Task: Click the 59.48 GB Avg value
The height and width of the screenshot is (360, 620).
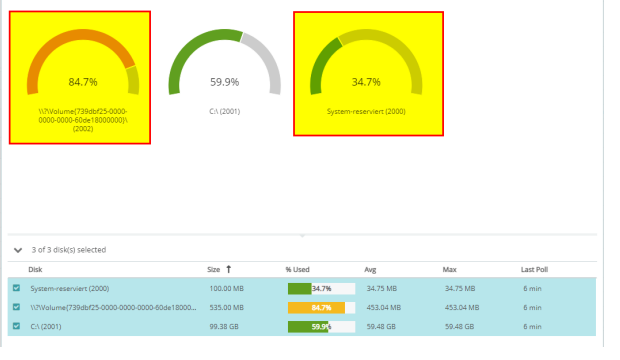Action: (x=381, y=326)
